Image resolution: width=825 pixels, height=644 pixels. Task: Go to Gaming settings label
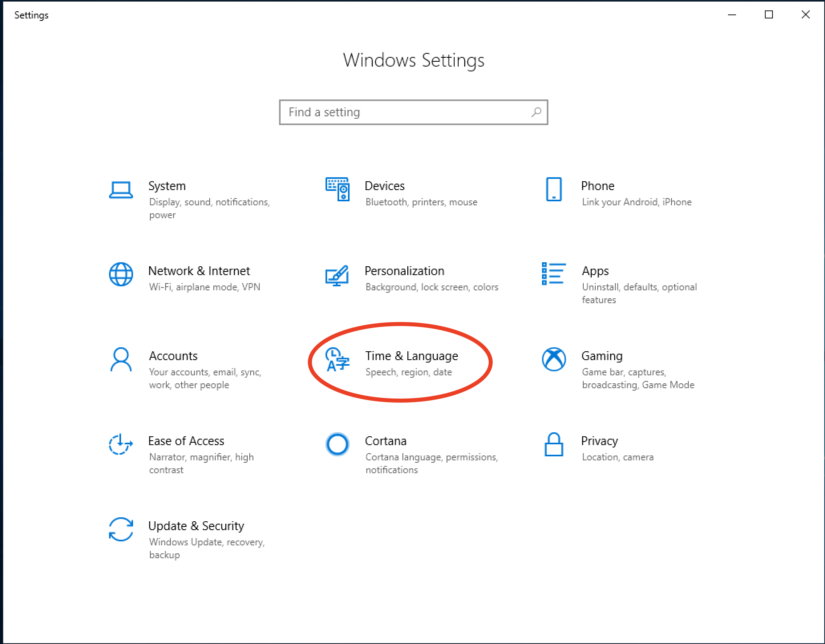coord(602,356)
